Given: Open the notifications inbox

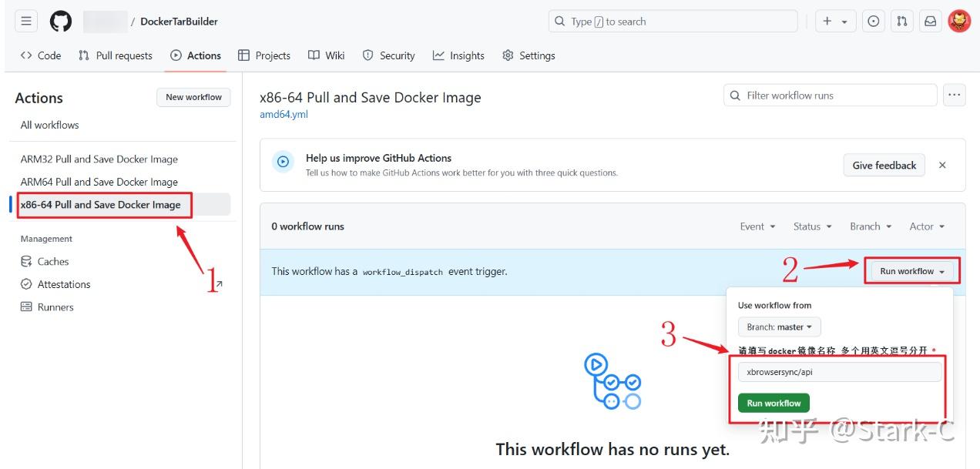Looking at the screenshot, I should [930, 21].
